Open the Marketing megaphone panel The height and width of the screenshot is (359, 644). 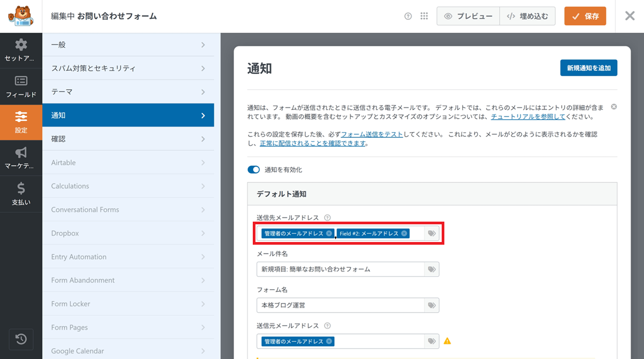[x=21, y=158]
